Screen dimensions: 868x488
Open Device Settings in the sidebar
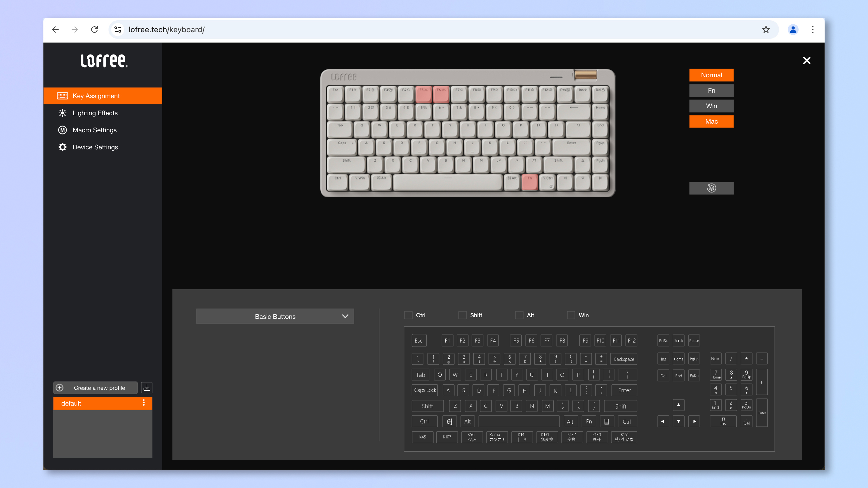(95, 147)
